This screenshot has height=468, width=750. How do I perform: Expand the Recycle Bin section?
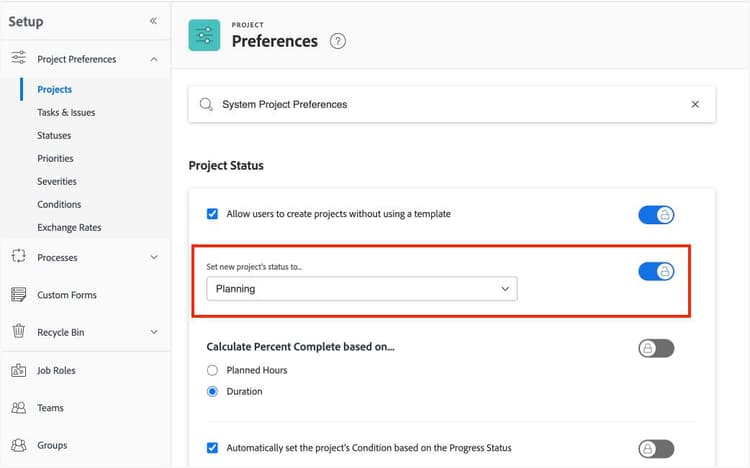153,332
